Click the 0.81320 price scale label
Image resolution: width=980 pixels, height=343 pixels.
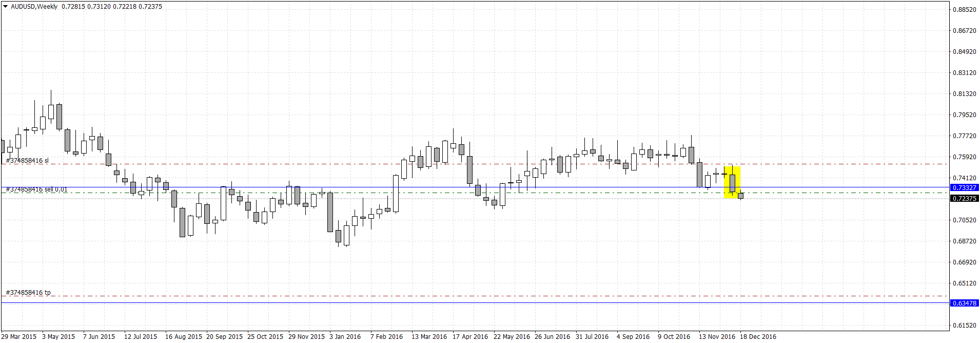pos(965,94)
